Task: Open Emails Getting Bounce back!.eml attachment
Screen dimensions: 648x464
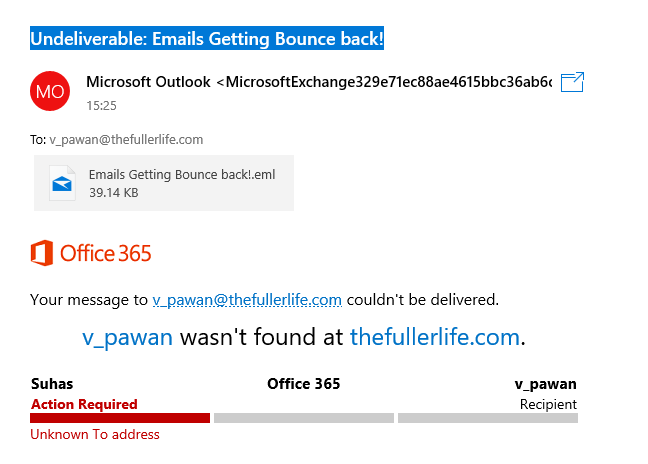Action: coord(181,174)
